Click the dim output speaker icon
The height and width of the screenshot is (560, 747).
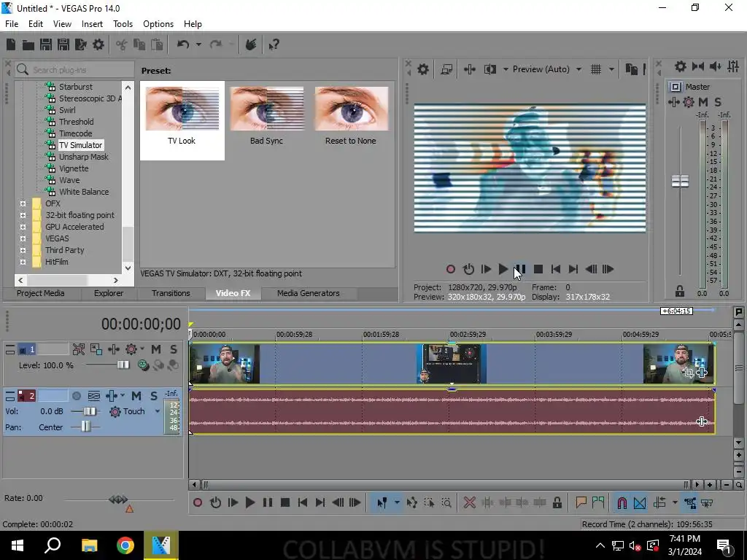(x=715, y=66)
